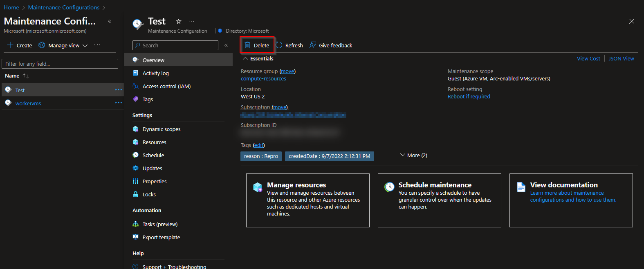Click the Give feedback person icon
This screenshot has width=644, height=269.
pos(313,45)
